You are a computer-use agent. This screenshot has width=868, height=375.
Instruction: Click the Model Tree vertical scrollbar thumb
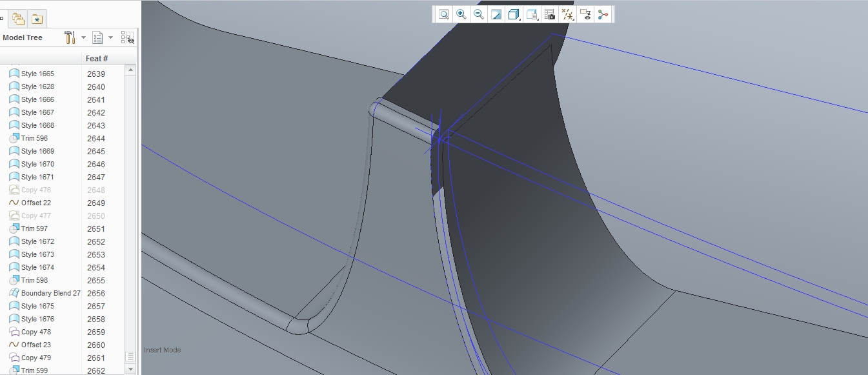tap(130, 356)
